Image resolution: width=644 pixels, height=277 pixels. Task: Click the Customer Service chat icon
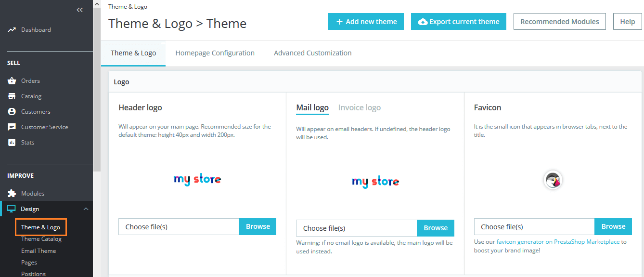point(12,127)
